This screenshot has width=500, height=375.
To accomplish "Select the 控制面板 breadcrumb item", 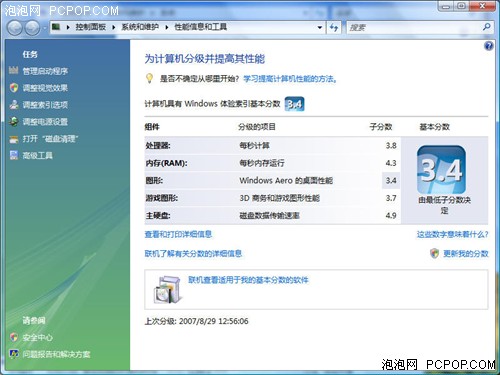I will tap(90, 27).
